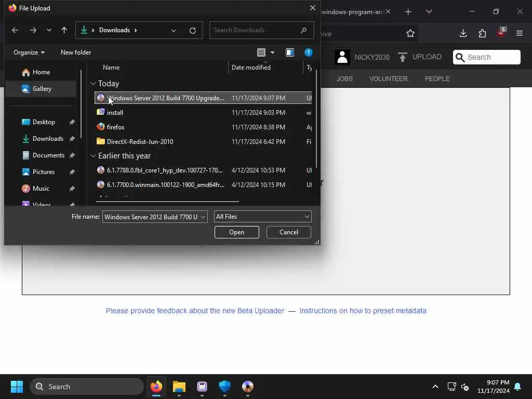
Task: Open instructions on preset metadata link
Action: [x=363, y=311]
